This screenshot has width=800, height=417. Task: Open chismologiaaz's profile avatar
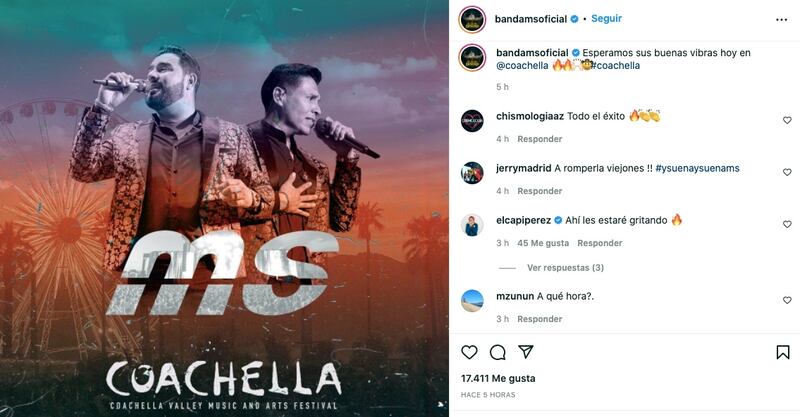472,121
